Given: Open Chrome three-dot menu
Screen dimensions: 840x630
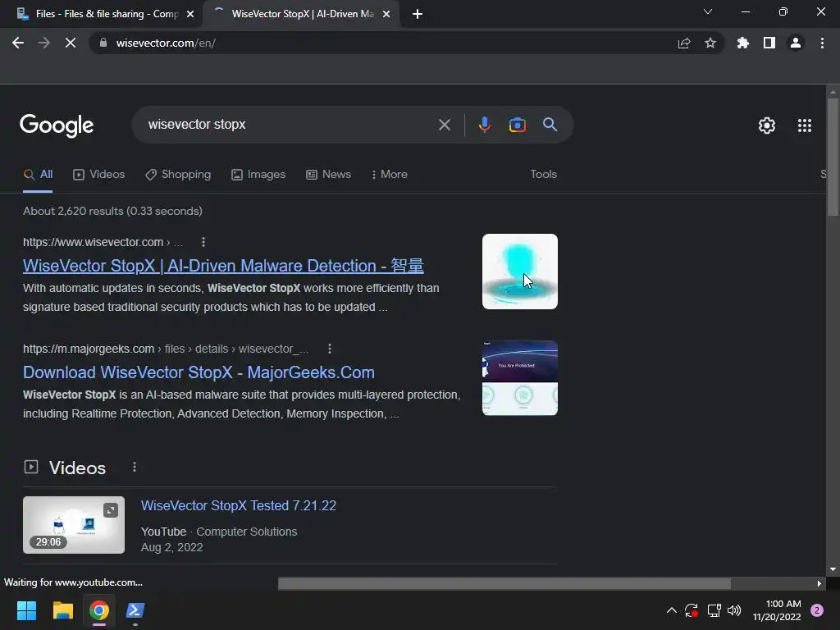Looking at the screenshot, I should pyautogui.click(x=822, y=43).
